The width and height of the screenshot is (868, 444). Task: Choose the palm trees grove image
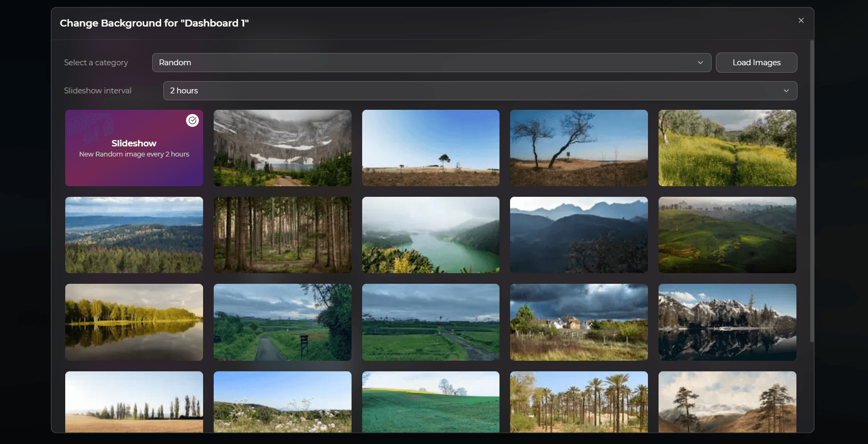pos(578,402)
